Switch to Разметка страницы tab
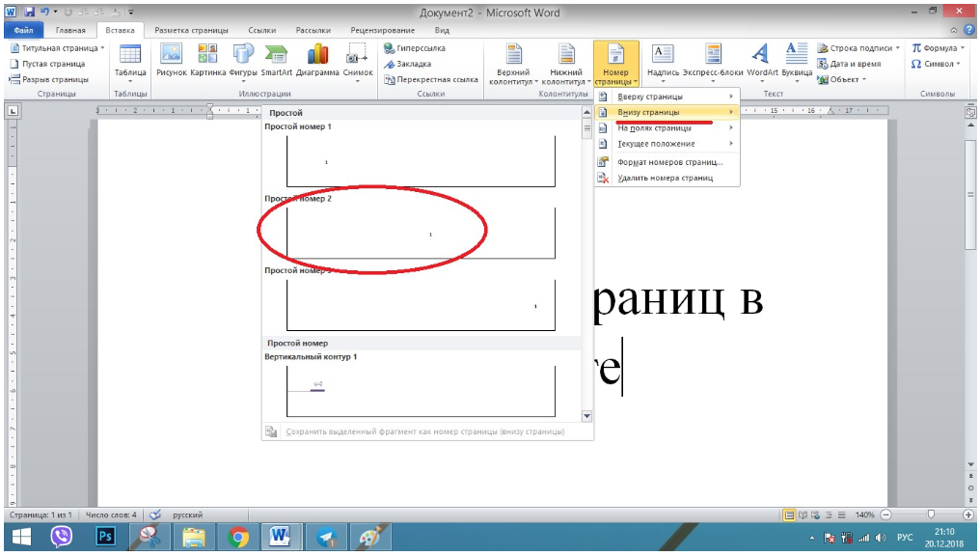 coord(191,30)
